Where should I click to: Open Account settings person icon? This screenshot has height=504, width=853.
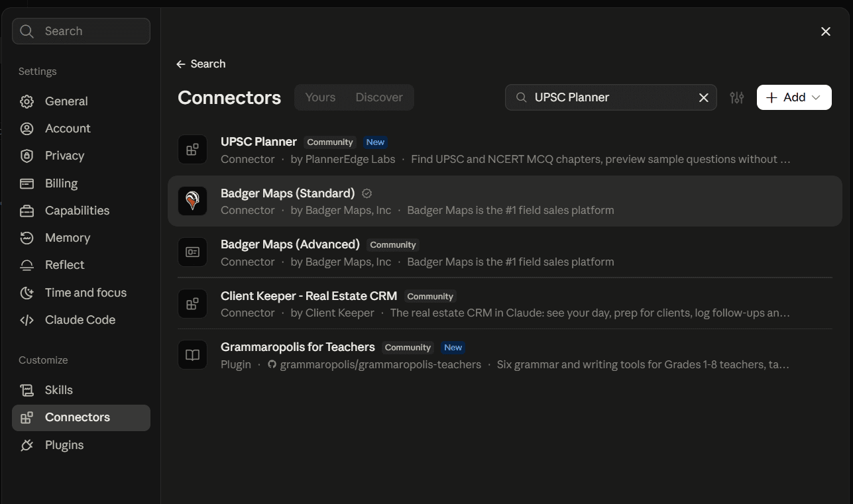[x=27, y=128]
